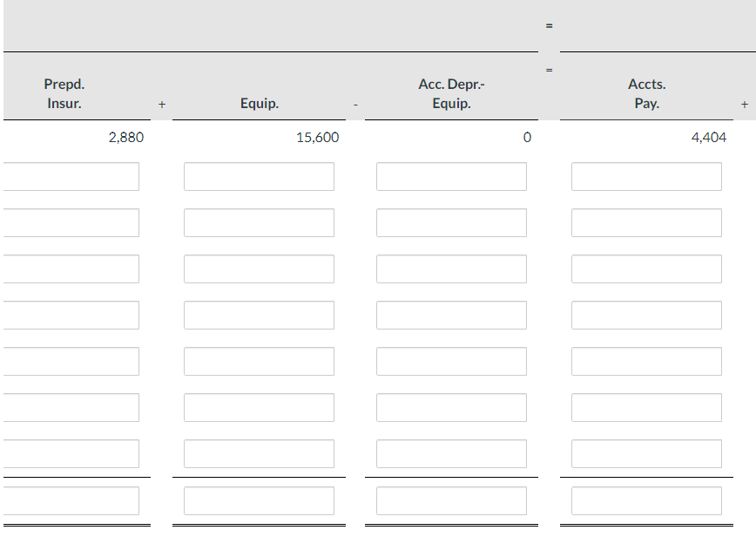756x537 pixels.
Task: Select sixth-row input under Equip. column
Action: [259, 407]
